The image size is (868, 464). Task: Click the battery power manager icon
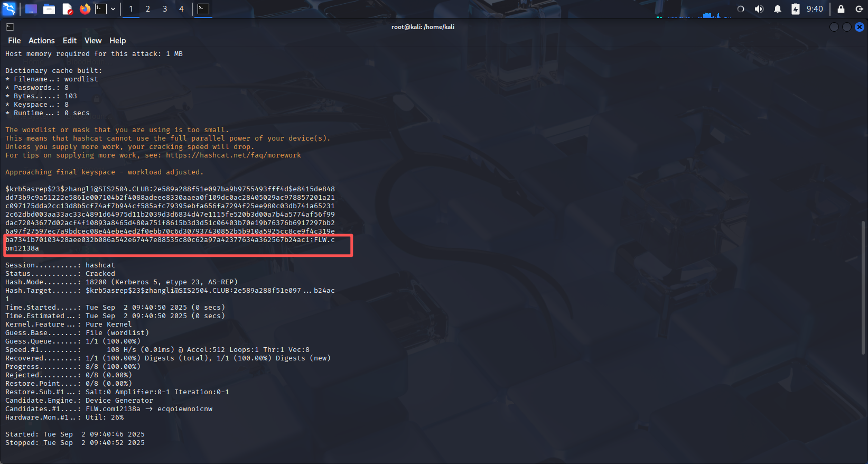pyautogui.click(x=796, y=9)
